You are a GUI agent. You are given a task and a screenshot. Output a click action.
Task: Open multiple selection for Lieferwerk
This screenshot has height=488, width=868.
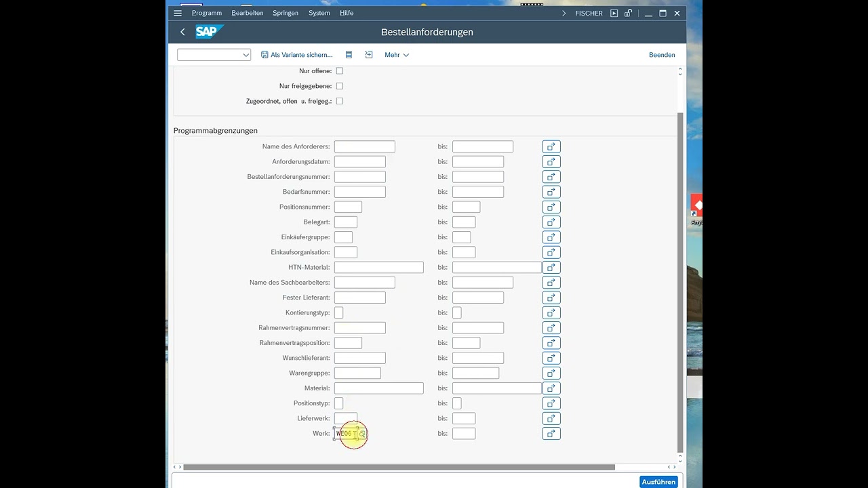point(551,418)
